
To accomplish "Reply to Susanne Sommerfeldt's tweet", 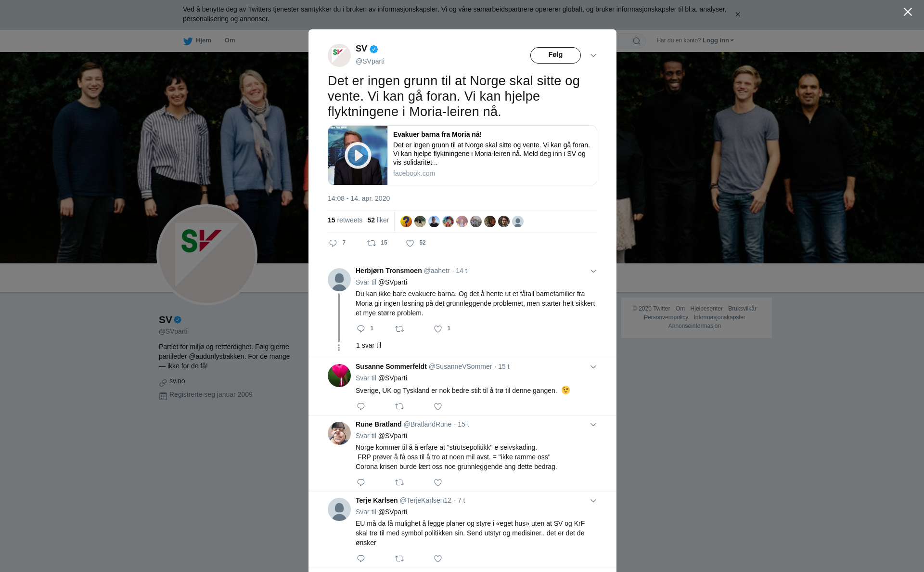I will pos(361,406).
